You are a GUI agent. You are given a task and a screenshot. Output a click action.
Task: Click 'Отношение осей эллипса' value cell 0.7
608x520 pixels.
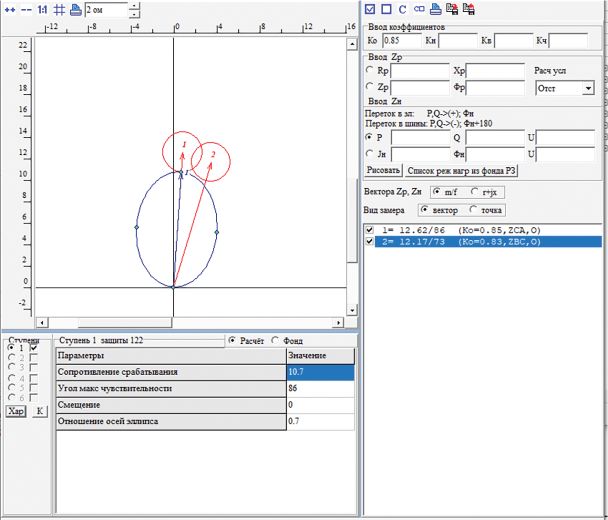click(320, 422)
